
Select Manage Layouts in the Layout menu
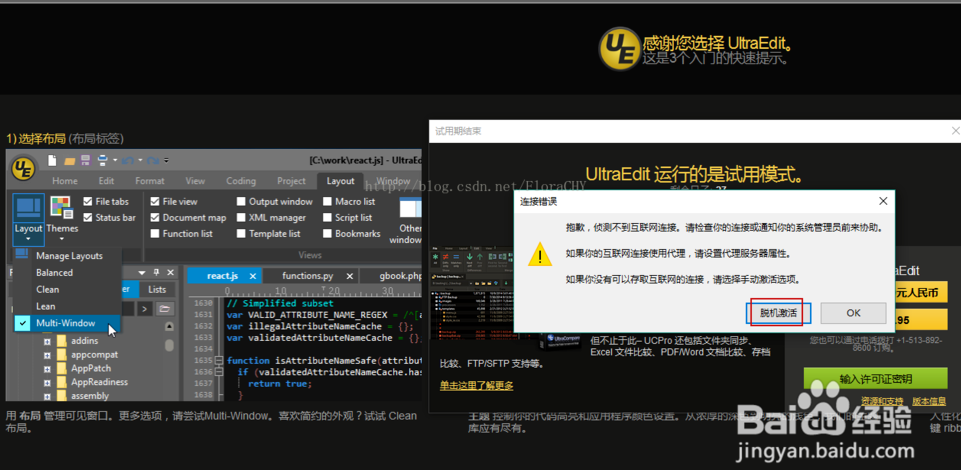pos(67,256)
